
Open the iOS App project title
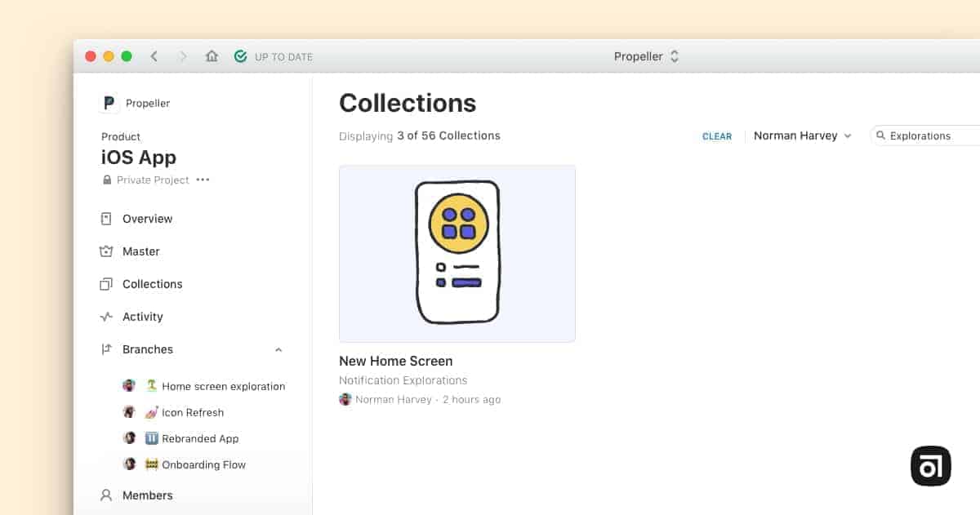139,158
